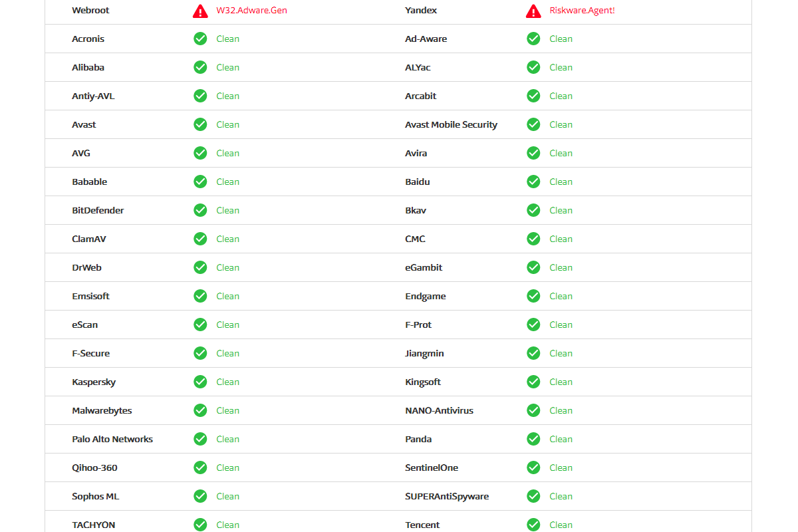Click the green checkmark for SentinelOne
This screenshot has width=798, height=532.
point(533,467)
